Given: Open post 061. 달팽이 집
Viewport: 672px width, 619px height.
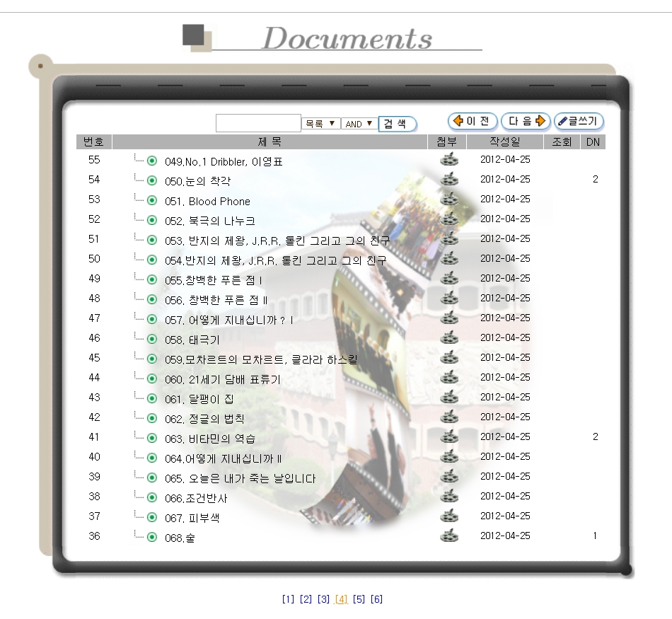Looking at the screenshot, I should point(199,399).
